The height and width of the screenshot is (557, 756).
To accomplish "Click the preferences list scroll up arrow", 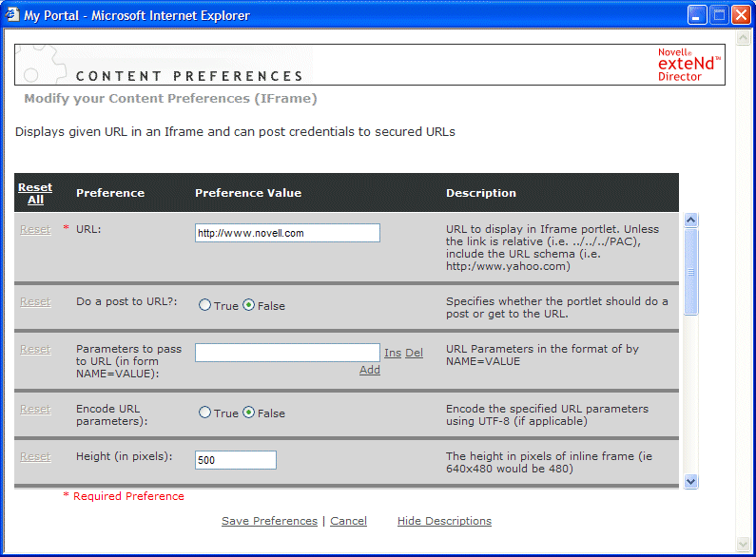I will 691,221.
